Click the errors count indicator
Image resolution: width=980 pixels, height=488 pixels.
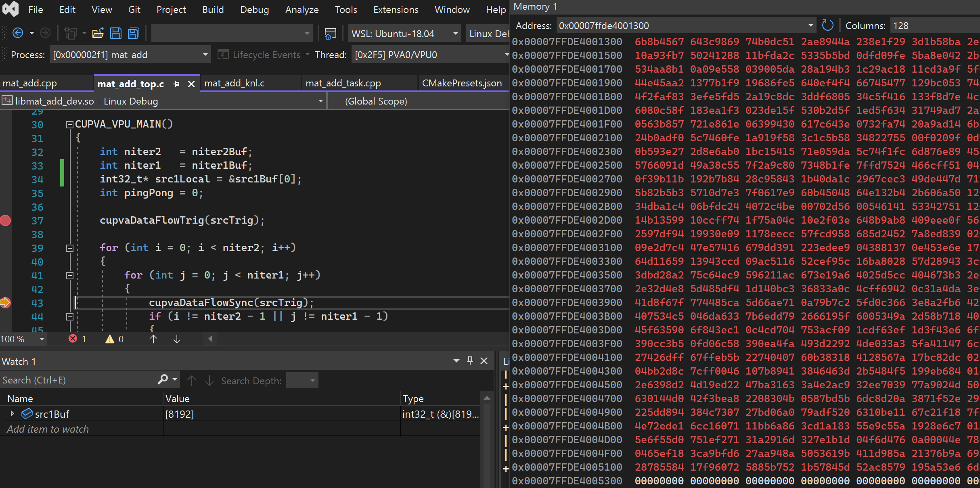(77, 339)
